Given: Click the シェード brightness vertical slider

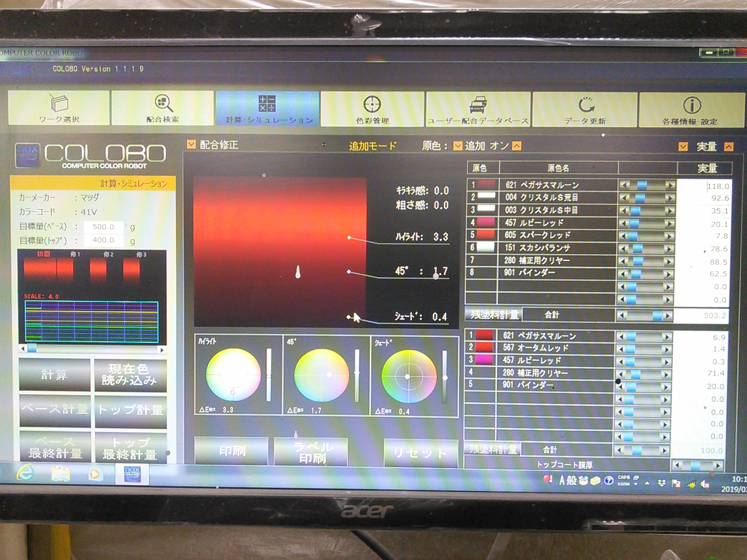Looking at the screenshot, I should (444, 376).
